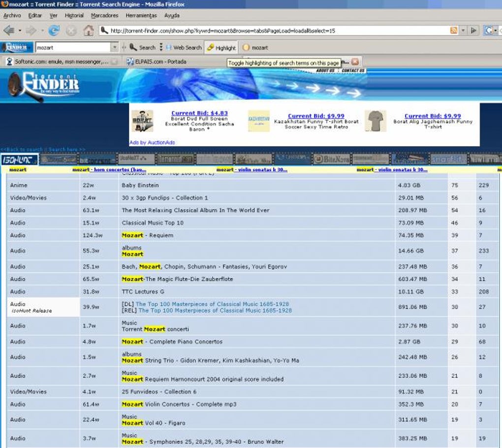
Task: Open the search engine selector dropdown
Action: coord(496,30)
